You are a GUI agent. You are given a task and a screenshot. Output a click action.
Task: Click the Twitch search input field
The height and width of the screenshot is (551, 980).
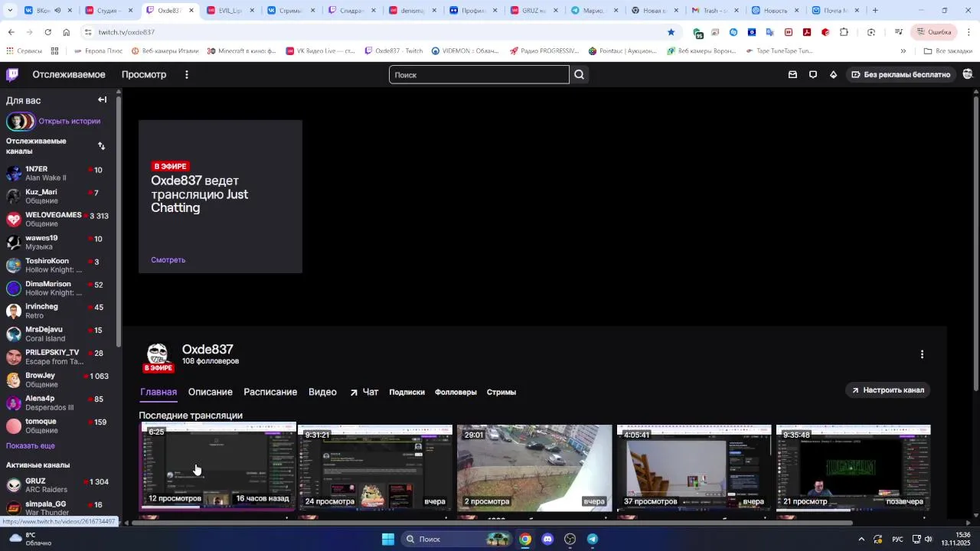(x=479, y=74)
